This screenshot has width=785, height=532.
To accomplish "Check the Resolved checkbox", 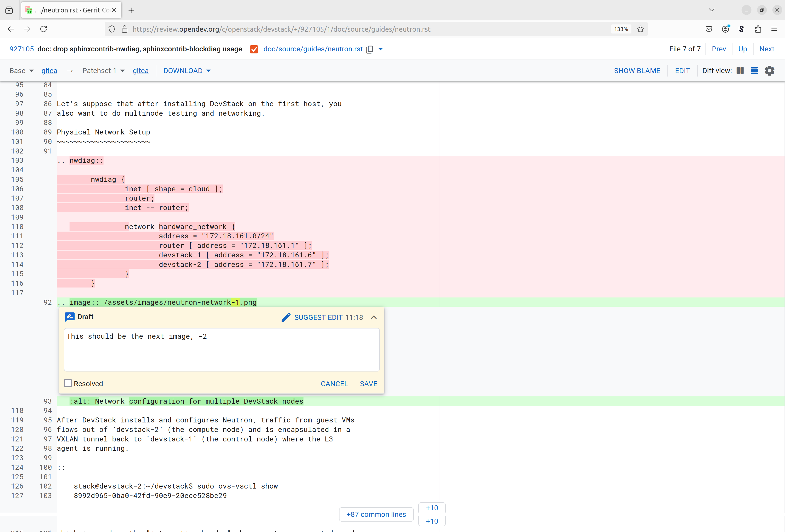I will click(x=68, y=383).
